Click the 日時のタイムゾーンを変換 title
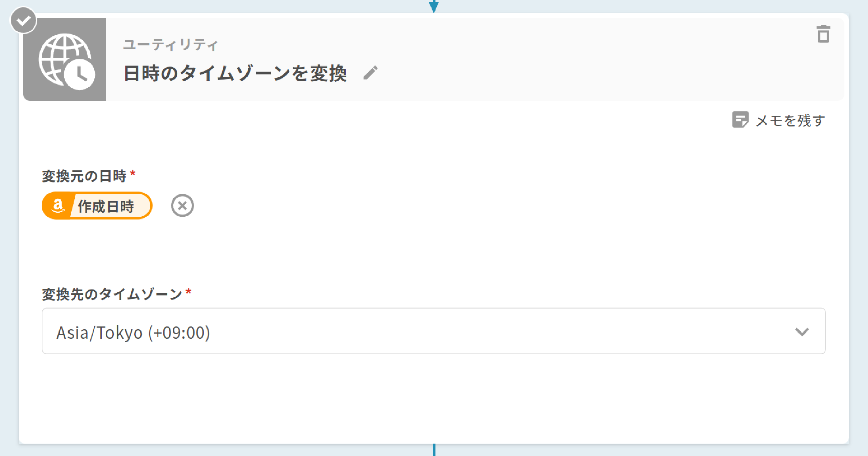 coord(235,73)
